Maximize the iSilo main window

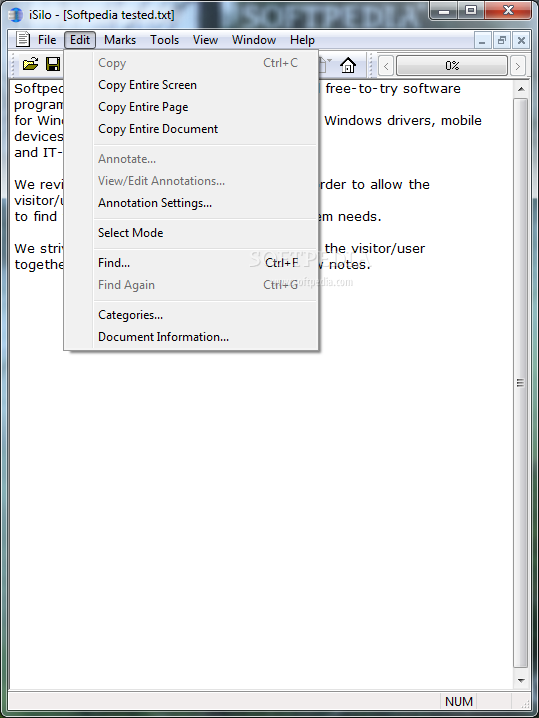470,10
